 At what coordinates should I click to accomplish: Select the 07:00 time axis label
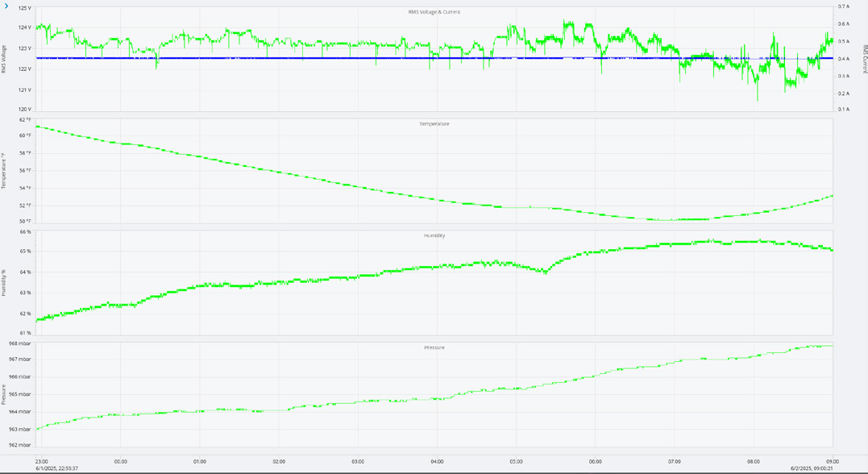point(675,462)
